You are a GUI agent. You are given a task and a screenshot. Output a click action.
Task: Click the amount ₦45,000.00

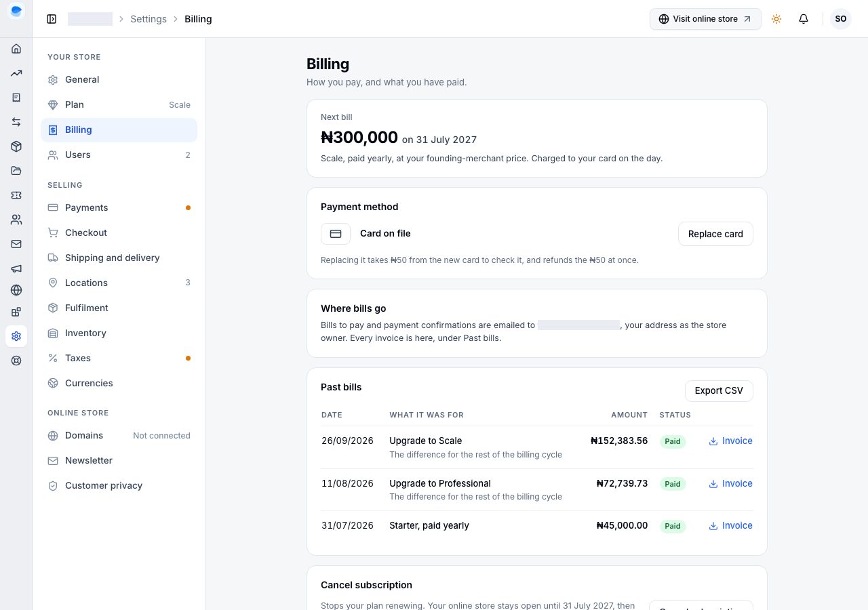tap(622, 525)
